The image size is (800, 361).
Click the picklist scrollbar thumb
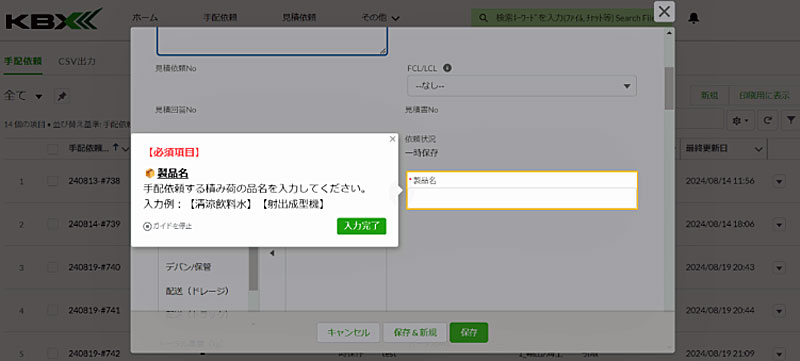[x=254, y=269]
